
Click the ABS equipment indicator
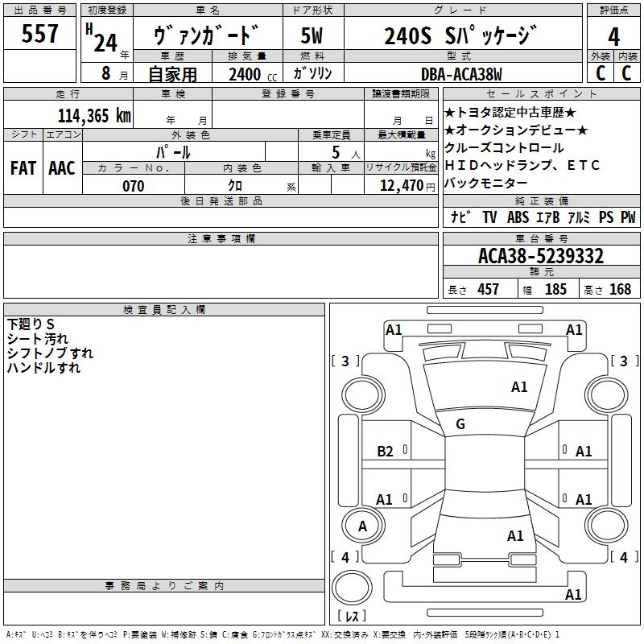(518, 217)
